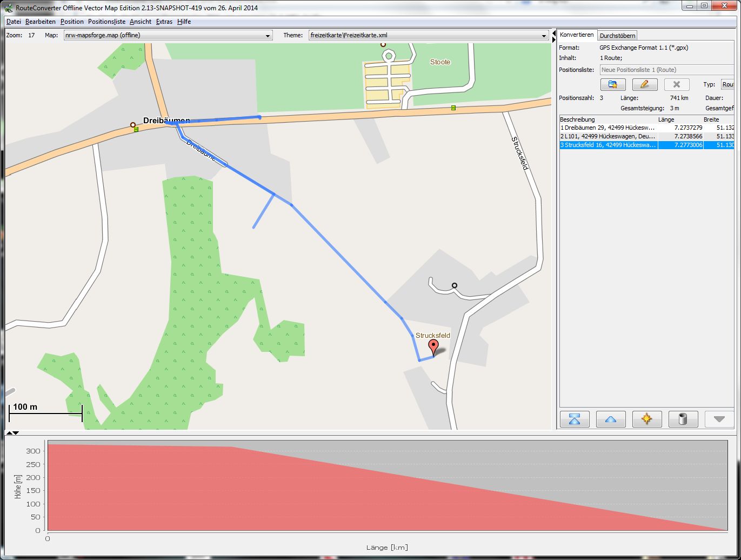Open the Extras menu

[164, 22]
